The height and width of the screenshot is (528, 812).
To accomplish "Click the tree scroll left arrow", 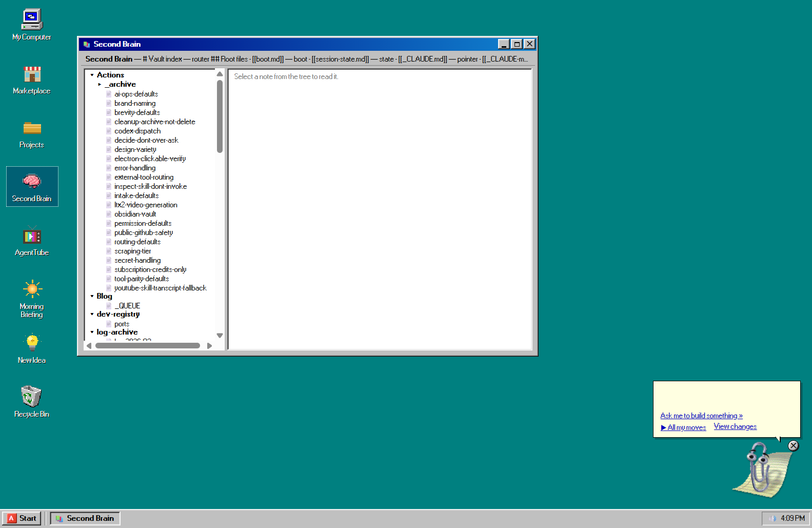I will pos(89,346).
